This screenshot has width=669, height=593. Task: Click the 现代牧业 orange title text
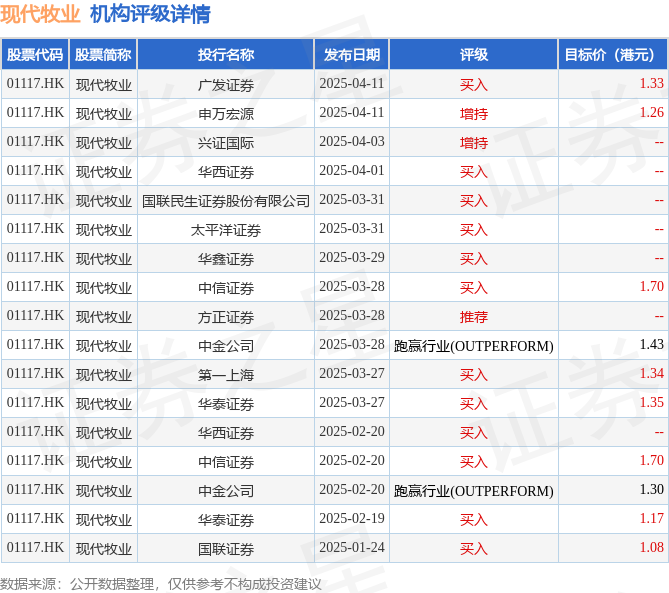point(40,14)
